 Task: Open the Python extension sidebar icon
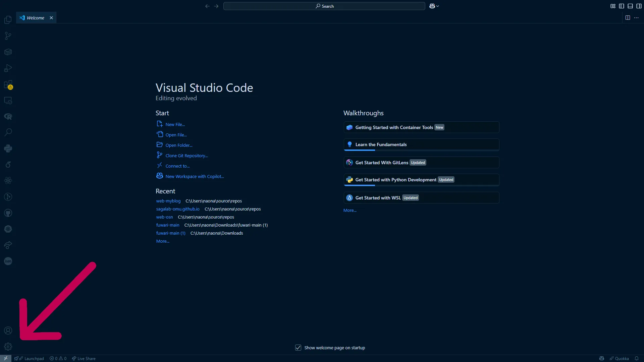pos(8,148)
